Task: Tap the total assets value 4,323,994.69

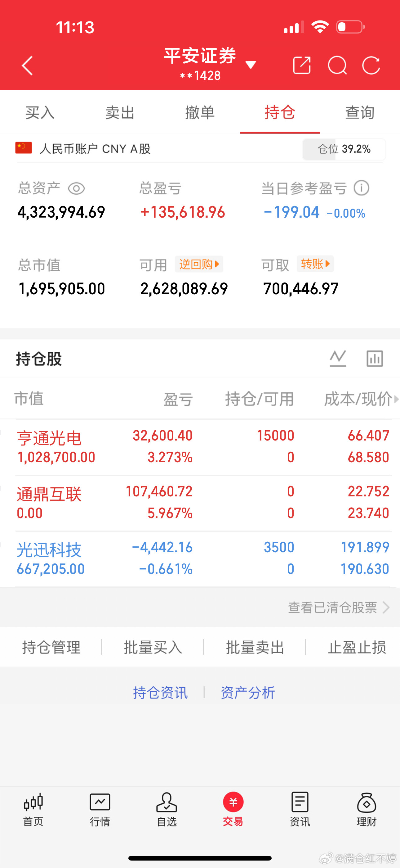Action: pyautogui.click(x=61, y=212)
